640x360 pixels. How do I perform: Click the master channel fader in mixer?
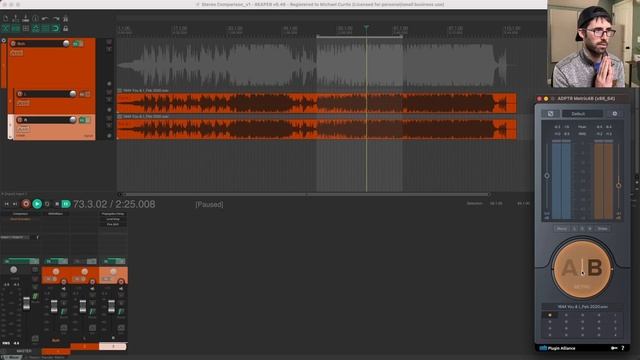(x=26, y=304)
